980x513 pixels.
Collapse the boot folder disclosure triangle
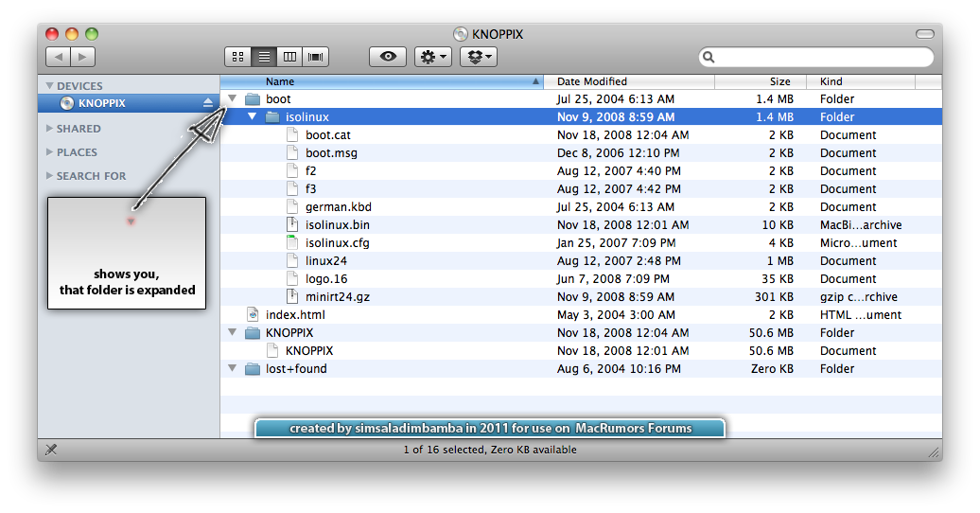point(233,98)
